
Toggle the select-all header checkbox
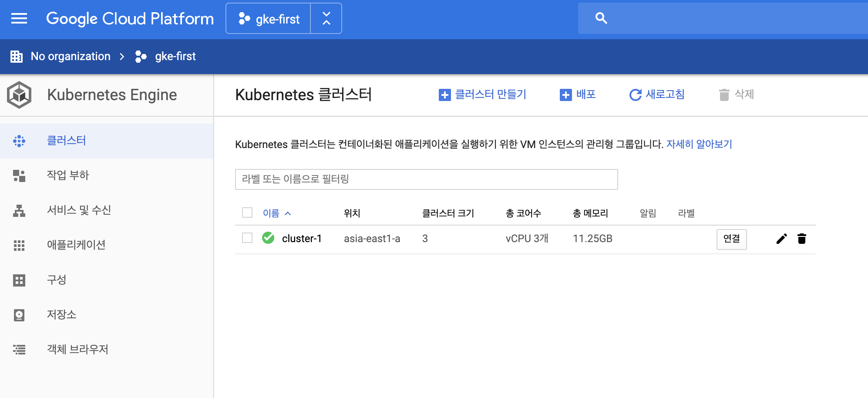tap(247, 212)
